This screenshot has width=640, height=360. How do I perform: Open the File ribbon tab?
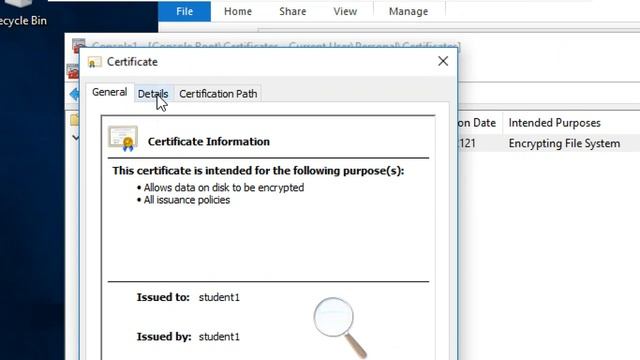[184, 11]
